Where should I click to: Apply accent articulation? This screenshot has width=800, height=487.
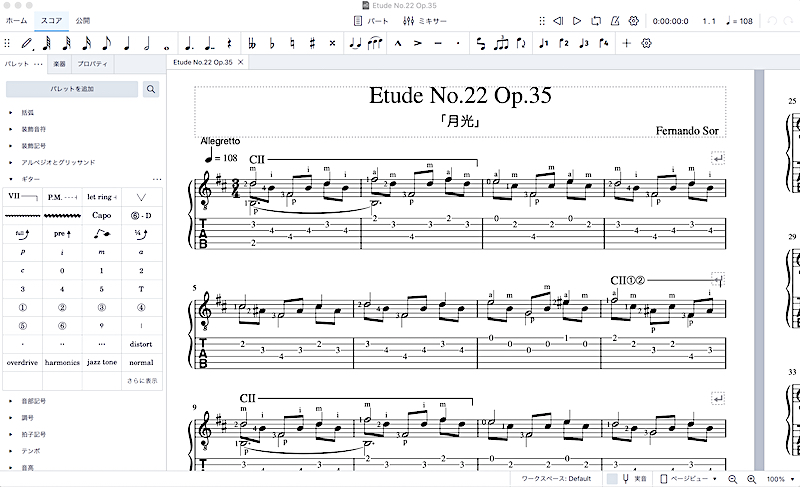click(x=418, y=44)
